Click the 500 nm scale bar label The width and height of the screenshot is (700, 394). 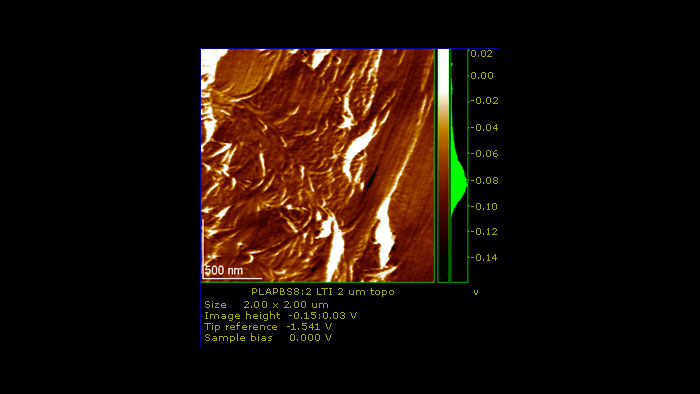coord(224,270)
